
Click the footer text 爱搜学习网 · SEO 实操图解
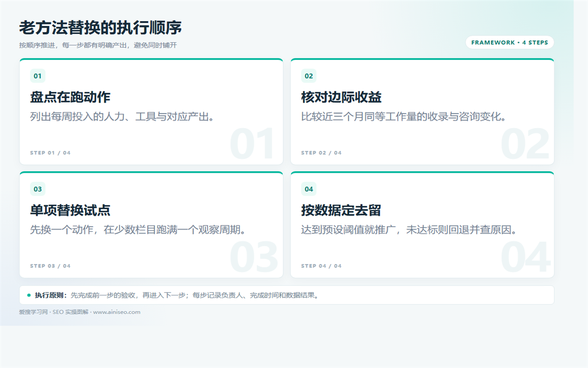(54, 312)
